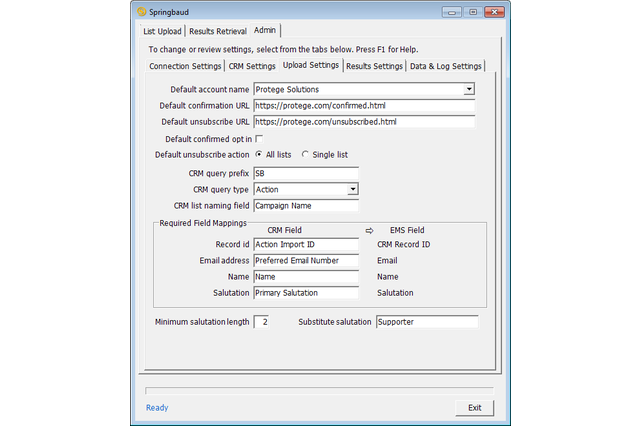Open the CRM query type dropdown

click(353, 189)
